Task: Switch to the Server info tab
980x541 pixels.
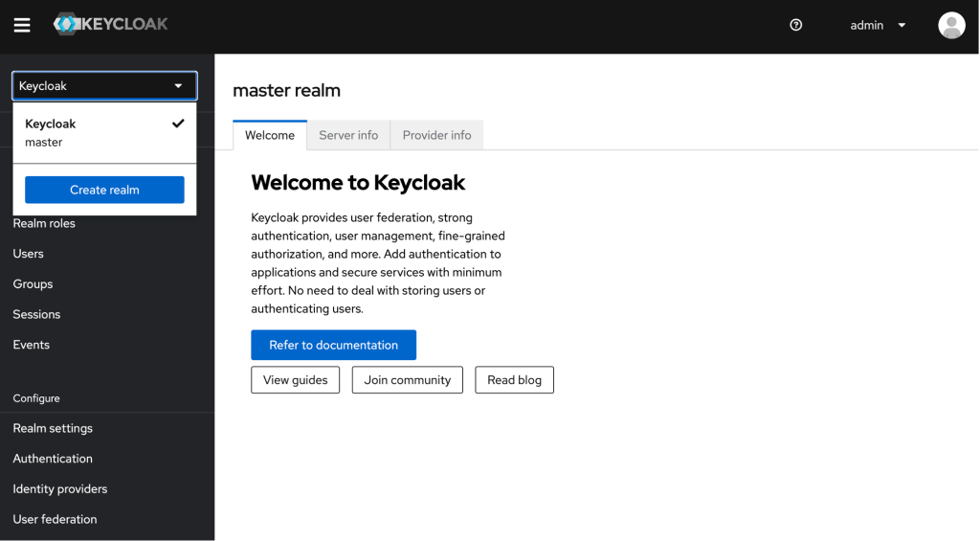Action: coord(348,135)
